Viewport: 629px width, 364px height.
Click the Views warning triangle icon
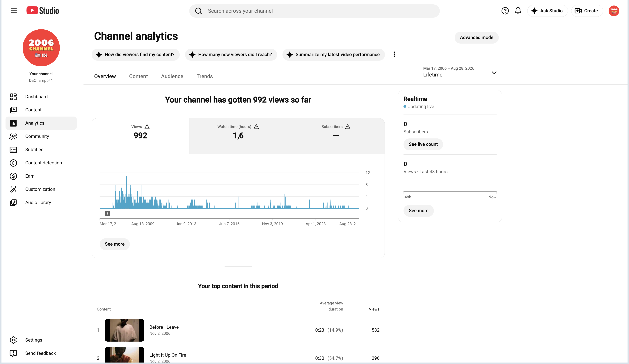147,126
